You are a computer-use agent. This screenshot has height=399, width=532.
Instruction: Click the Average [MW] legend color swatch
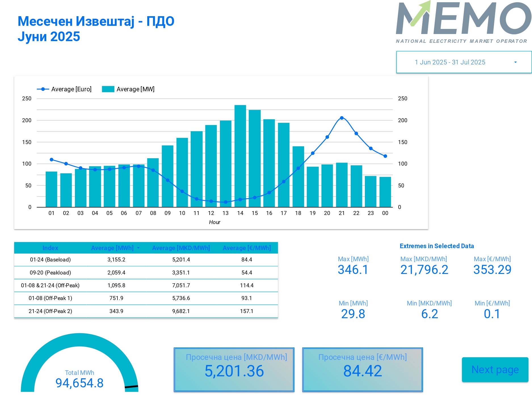108,89
